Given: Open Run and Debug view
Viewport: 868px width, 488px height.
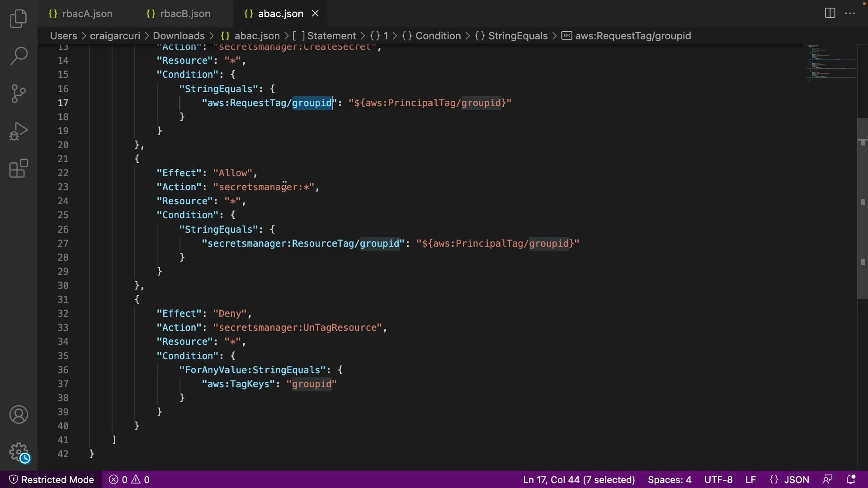Looking at the screenshot, I should [19, 131].
